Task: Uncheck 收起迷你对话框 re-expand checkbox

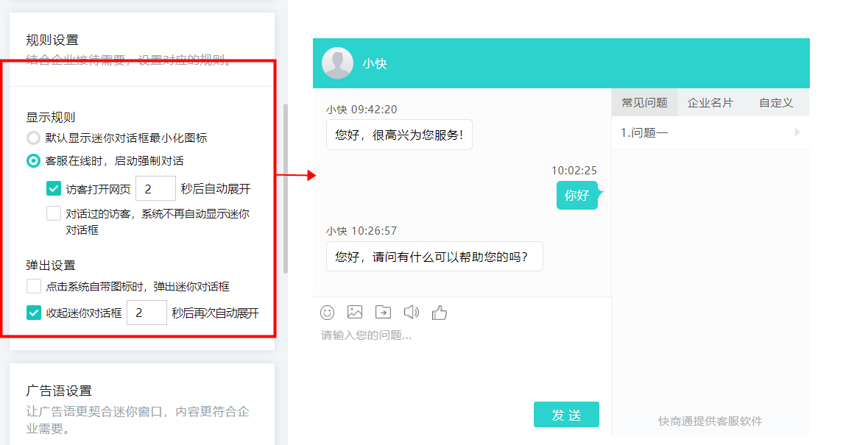Action: 34,313
